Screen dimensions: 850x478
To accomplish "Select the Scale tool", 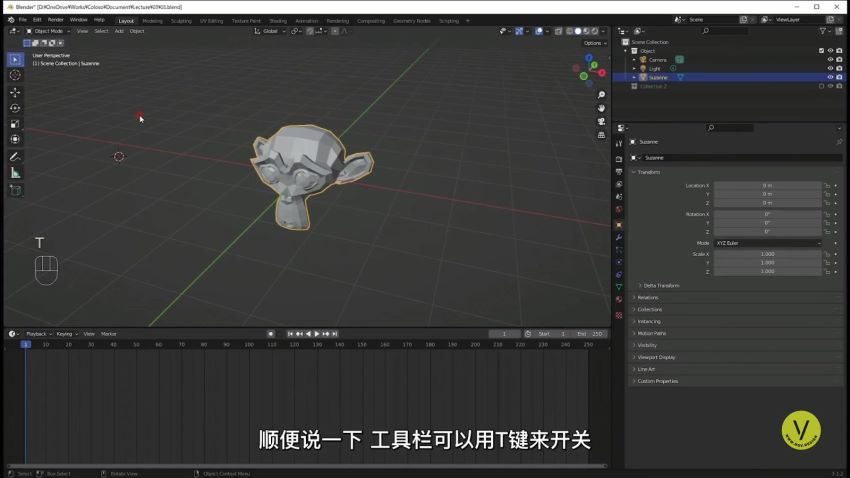I will 15,124.
